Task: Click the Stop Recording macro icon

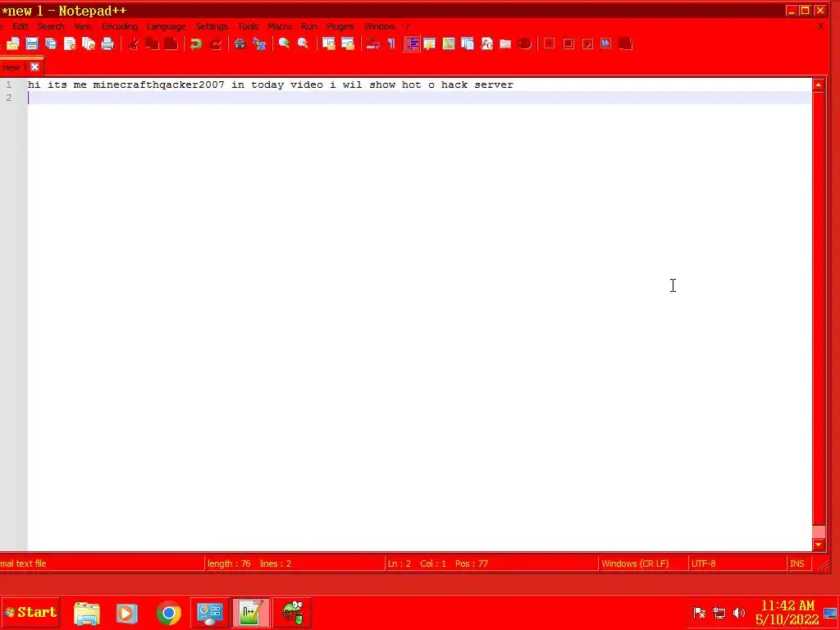Action: coord(568,44)
